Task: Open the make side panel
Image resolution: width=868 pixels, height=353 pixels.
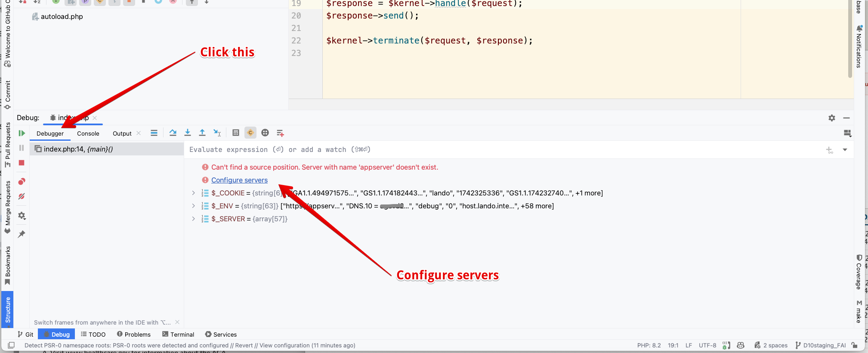Action: pyautogui.click(x=859, y=312)
